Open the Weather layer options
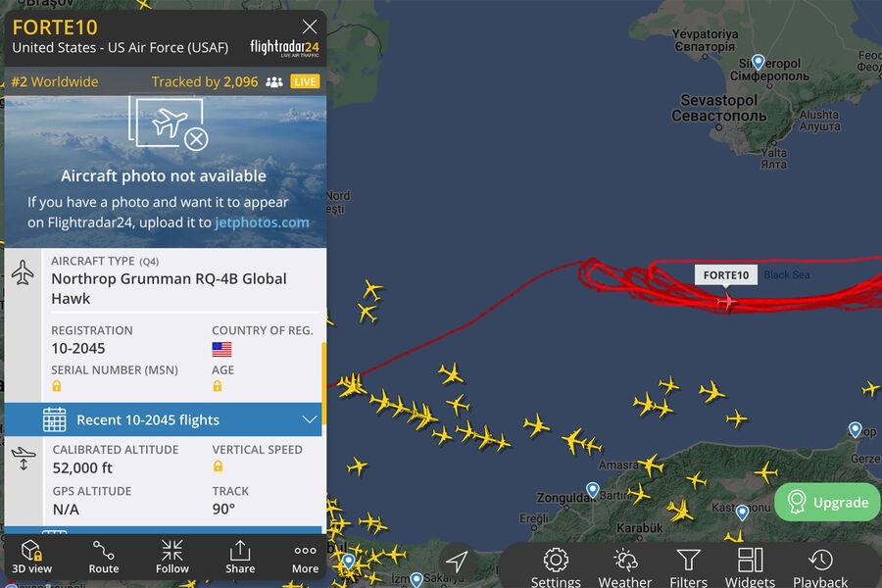 (x=625, y=567)
